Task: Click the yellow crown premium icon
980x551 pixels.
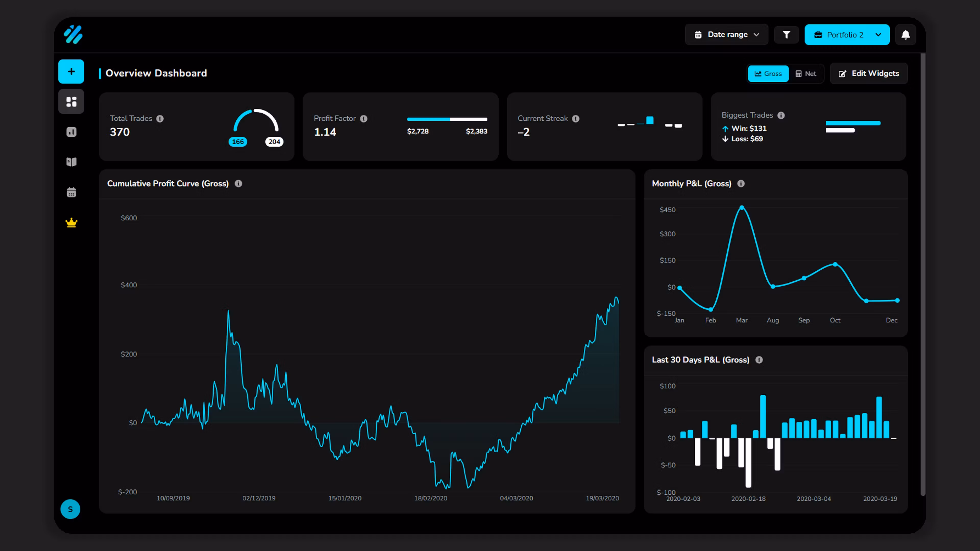Action: click(71, 222)
